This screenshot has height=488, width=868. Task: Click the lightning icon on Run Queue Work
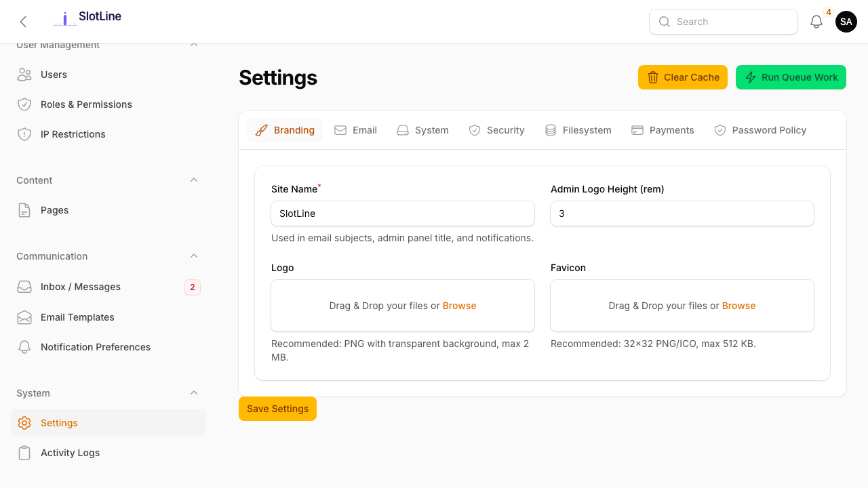pos(751,77)
